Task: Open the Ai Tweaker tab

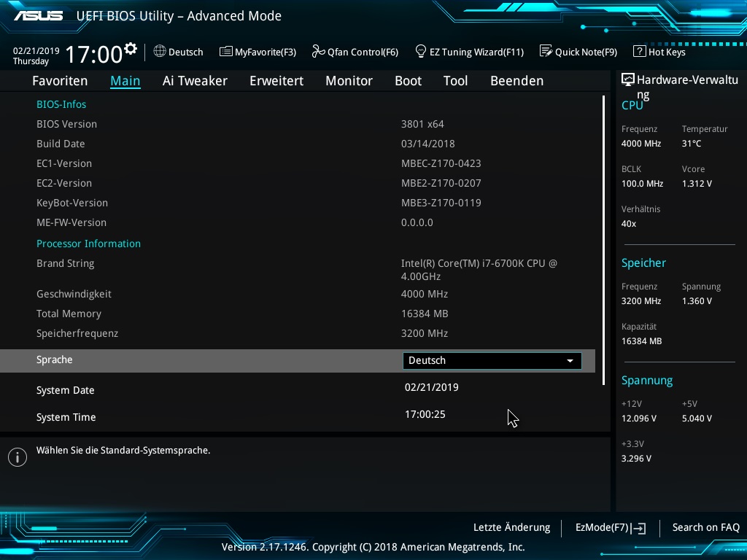Action: click(x=195, y=81)
